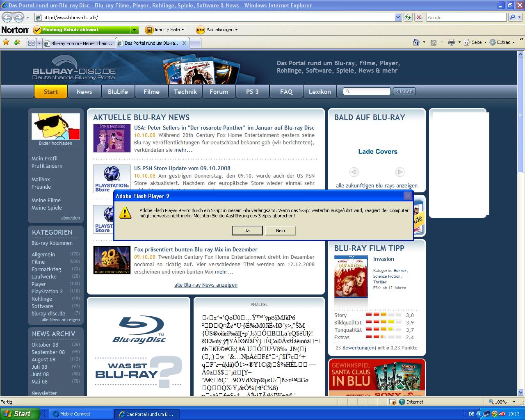This screenshot has height=420, width=525.
Task: Open the Filme navigation menu item
Action: click(x=151, y=92)
